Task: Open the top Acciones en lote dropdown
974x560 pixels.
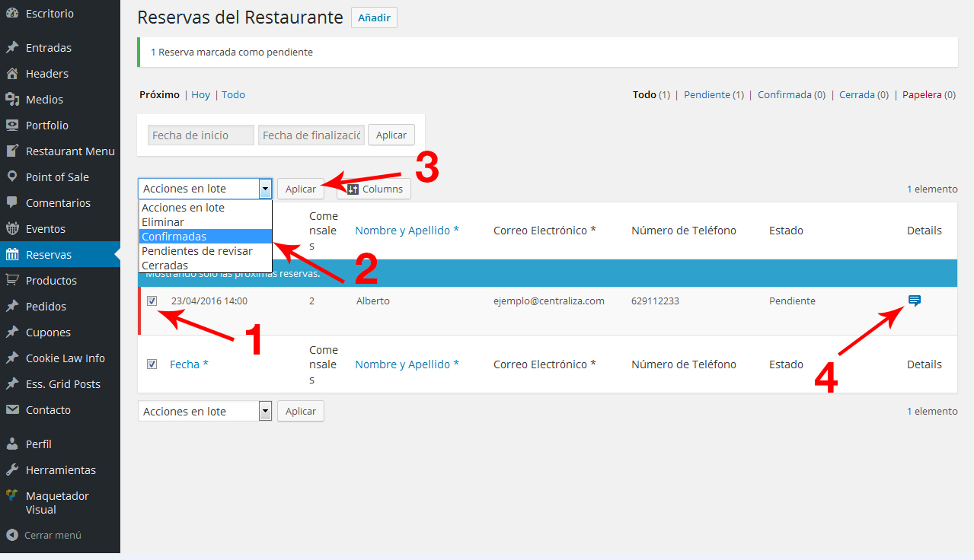Action: 205,189
